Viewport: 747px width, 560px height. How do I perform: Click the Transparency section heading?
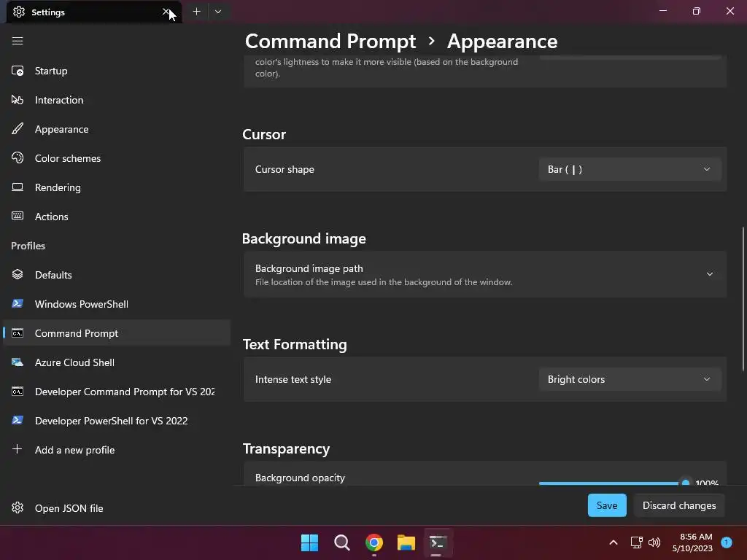click(x=286, y=448)
